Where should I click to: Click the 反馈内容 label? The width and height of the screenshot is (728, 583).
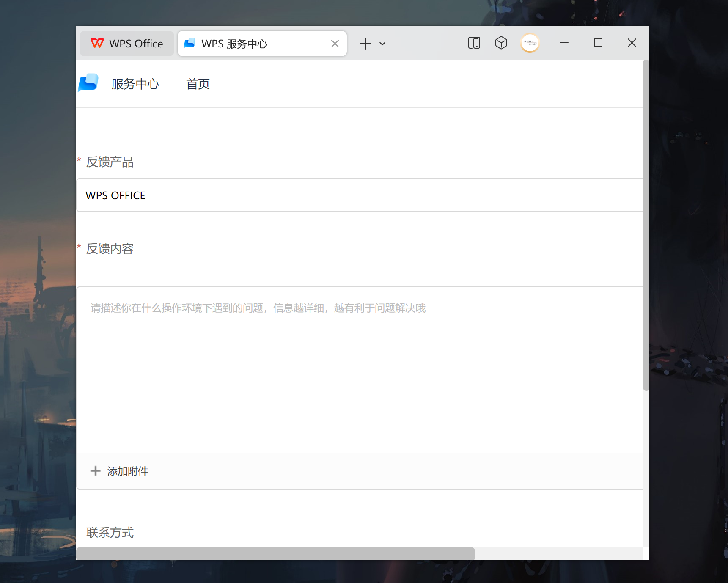point(110,249)
